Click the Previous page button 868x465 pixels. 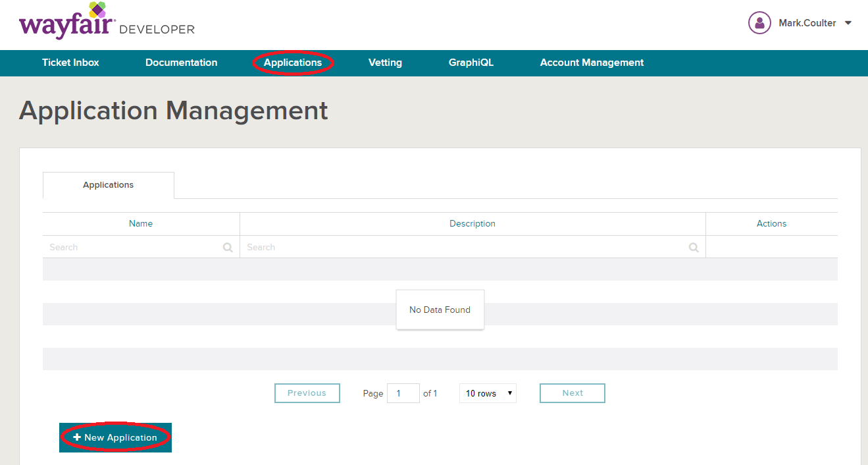point(307,393)
